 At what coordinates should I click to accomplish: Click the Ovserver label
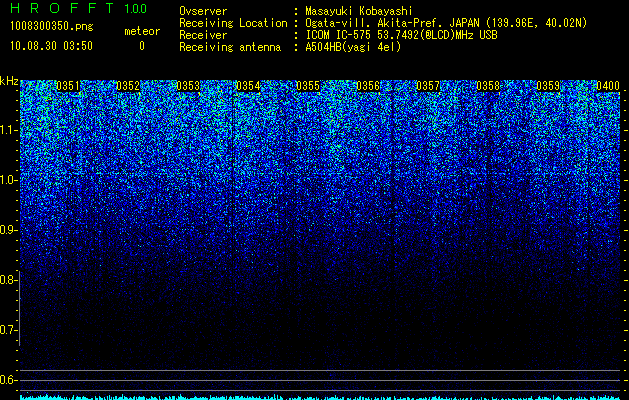click(x=203, y=11)
